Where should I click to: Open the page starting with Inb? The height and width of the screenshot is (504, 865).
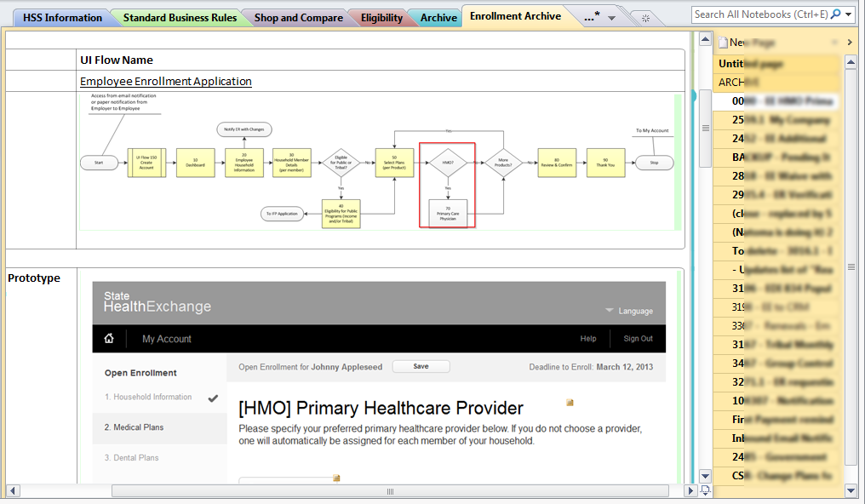(x=776, y=438)
